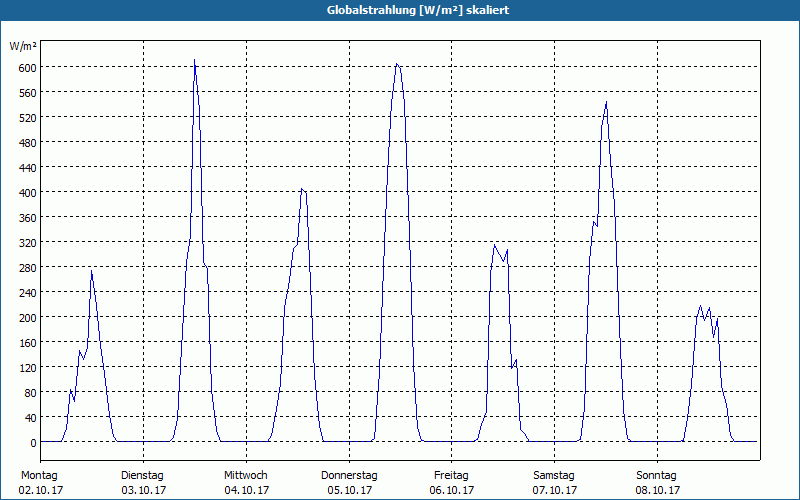
Task: Click the 320 y-axis value
Action: tap(26, 243)
